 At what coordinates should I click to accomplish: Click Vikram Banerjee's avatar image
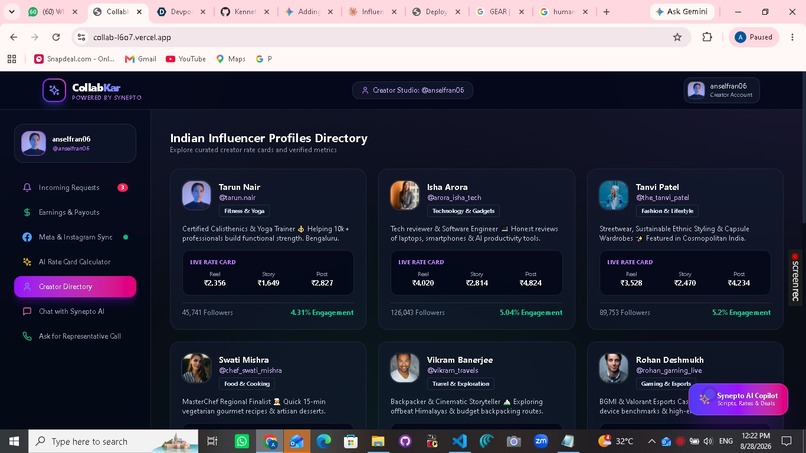[405, 368]
